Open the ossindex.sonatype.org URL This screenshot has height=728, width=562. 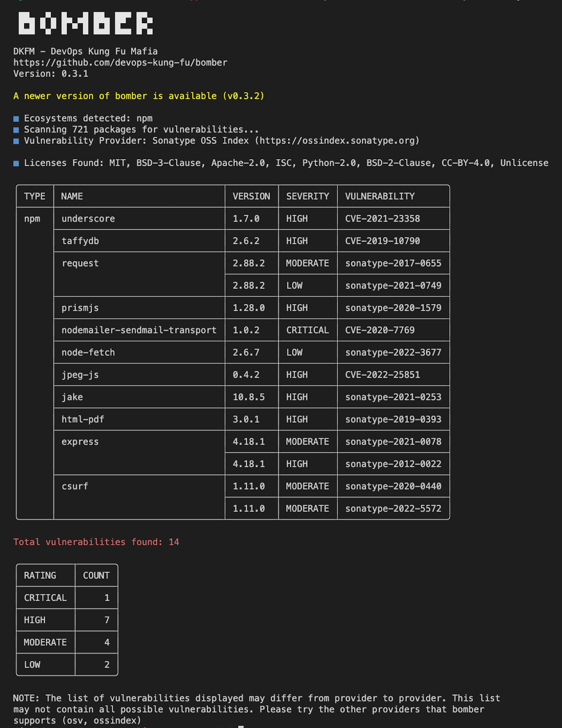pyautogui.click(x=337, y=141)
